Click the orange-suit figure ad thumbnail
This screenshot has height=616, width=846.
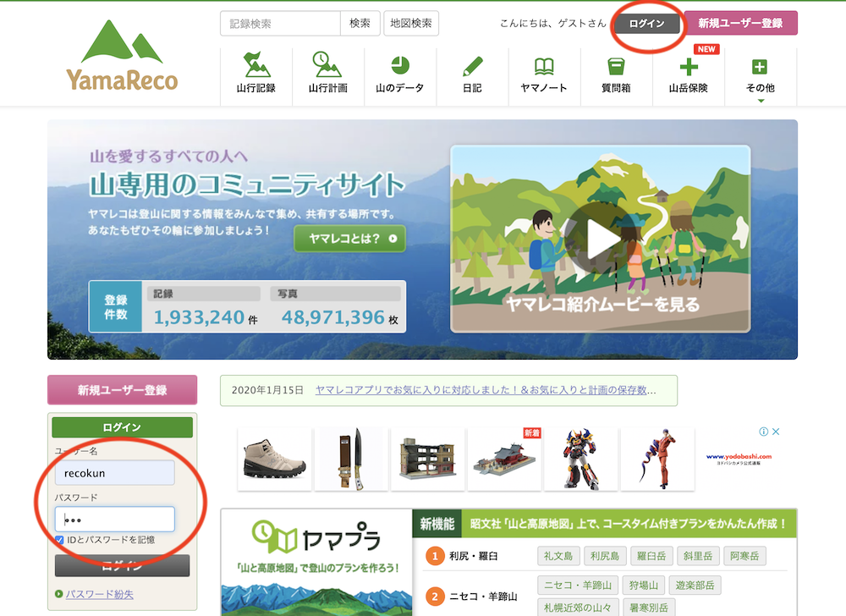pyautogui.click(x=657, y=459)
